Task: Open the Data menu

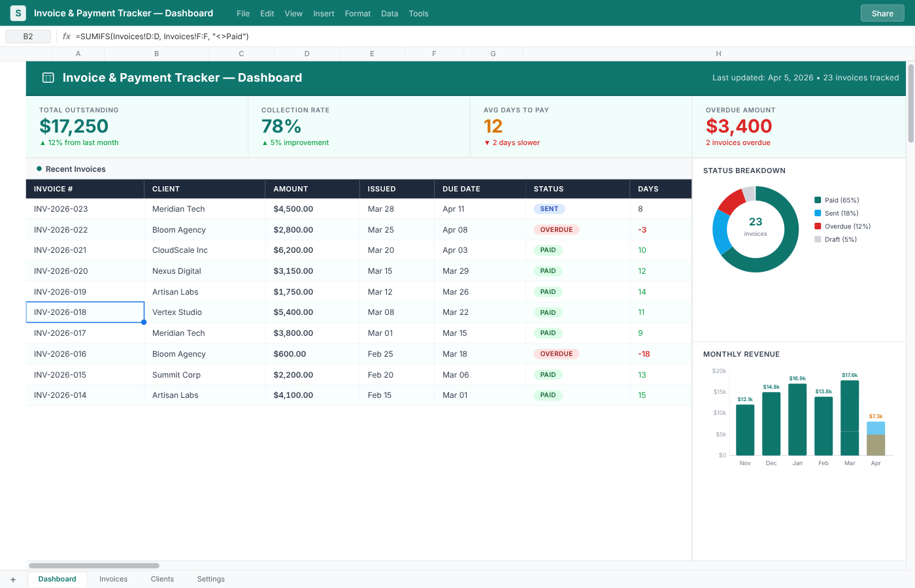Action: [x=390, y=14]
